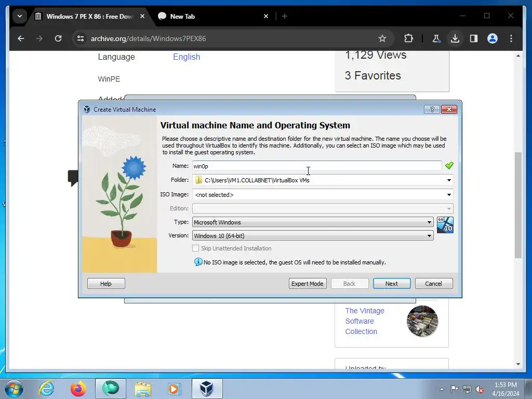Click the Chrome back arrow button
532x399 pixels.
pyautogui.click(x=21, y=38)
